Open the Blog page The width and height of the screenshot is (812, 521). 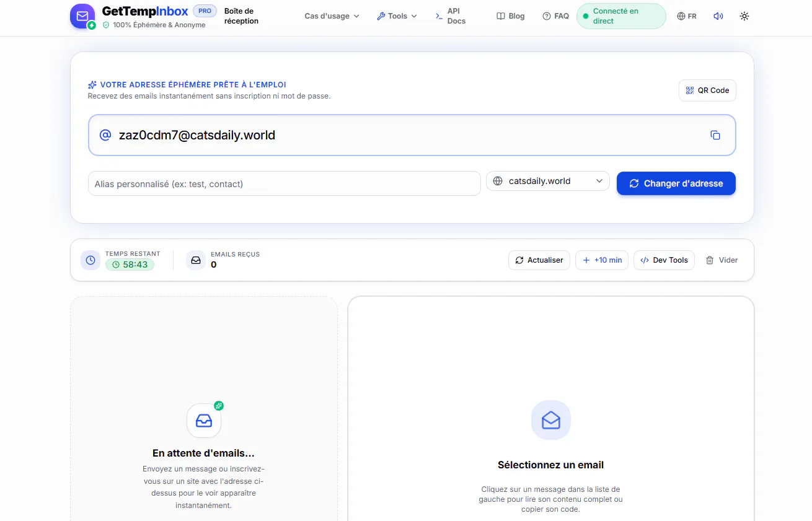click(x=511, y=16)
